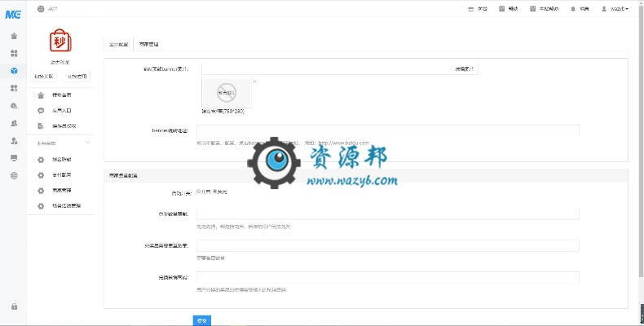Screen dimensions: 644x326
Task: Open the sidebar entry with document icon
Action: pos(60,126)
